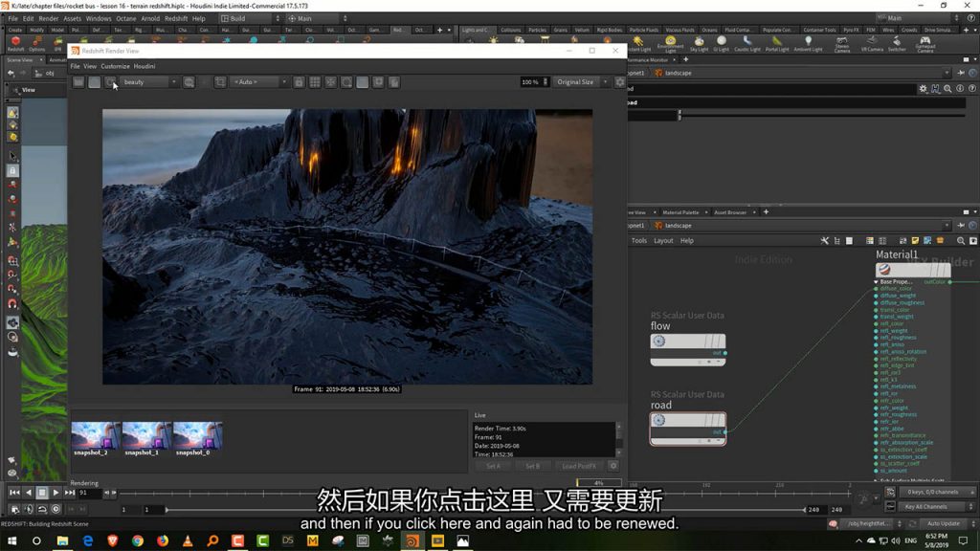
Task: Add an Ambient Light from the shelf
Action: 808,44
